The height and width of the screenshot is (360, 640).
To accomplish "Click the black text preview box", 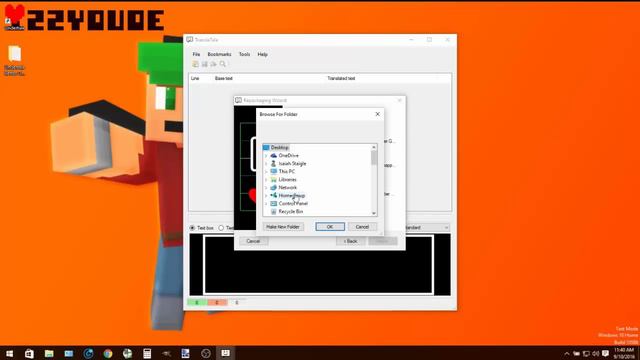I will 318,264.
